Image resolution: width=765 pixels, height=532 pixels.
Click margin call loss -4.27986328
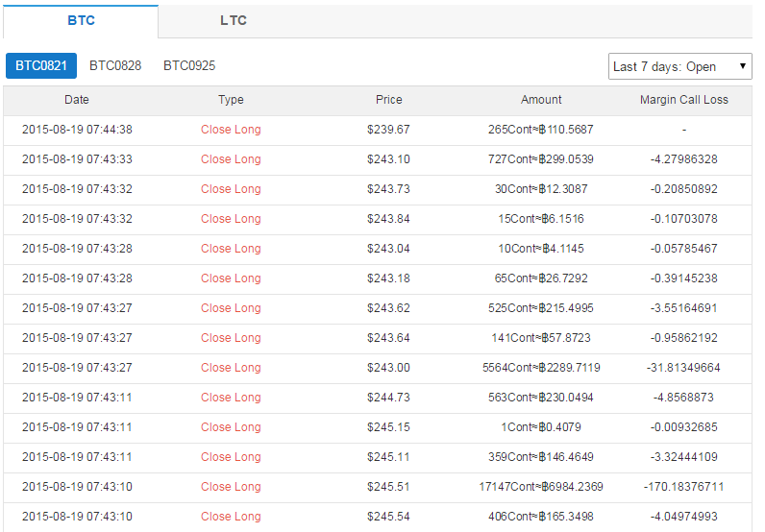click(683, 159)
